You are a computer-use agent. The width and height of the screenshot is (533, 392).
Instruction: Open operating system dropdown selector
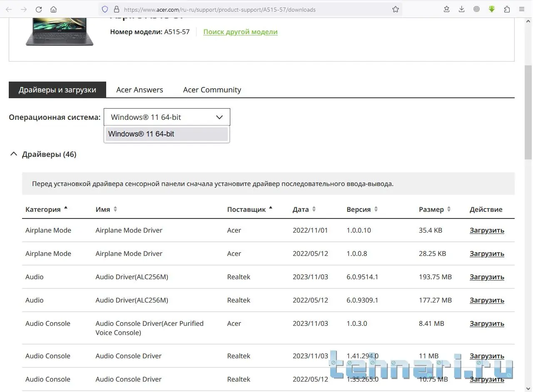click(167, 117)
